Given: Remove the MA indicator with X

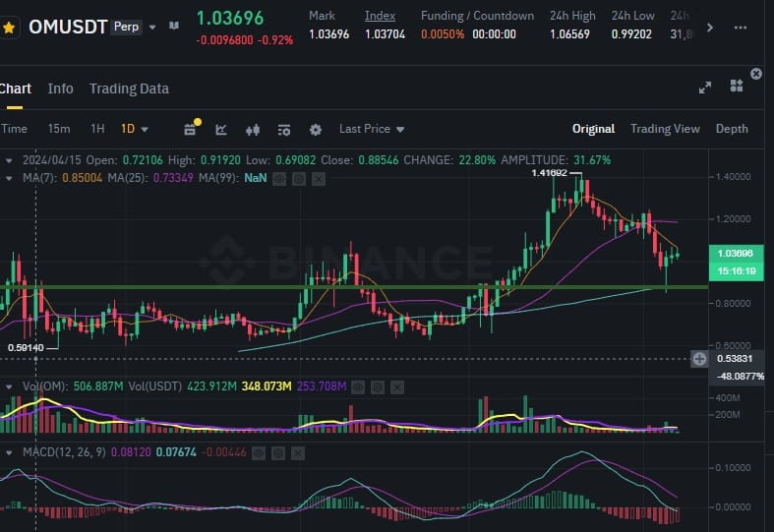Looking at the screenshot, I should pyautogui.click(x=319, y=179).
